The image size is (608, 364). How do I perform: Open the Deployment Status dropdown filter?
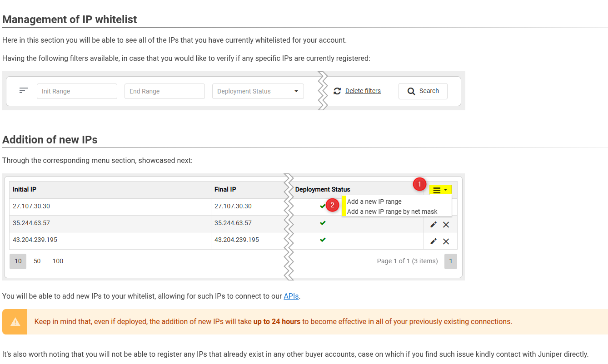click(x=258, y=91)
